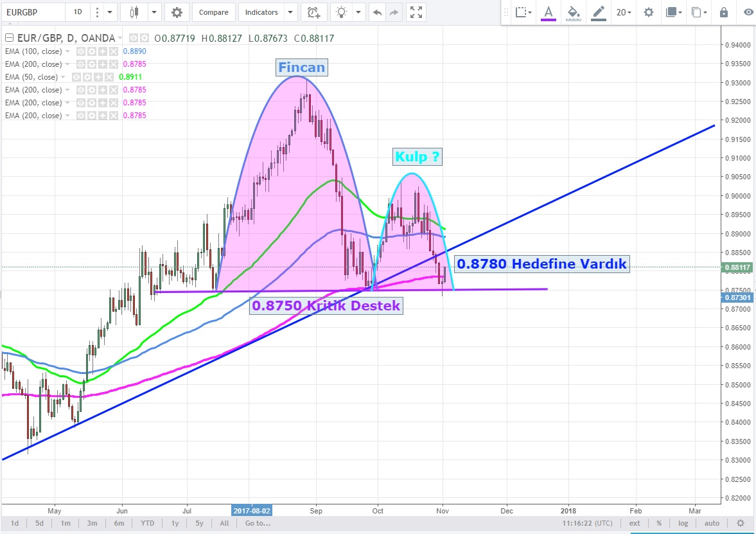Toggle visibility eye in drawing toolbar
Screen dimensions: 756x534
point(748,12)
